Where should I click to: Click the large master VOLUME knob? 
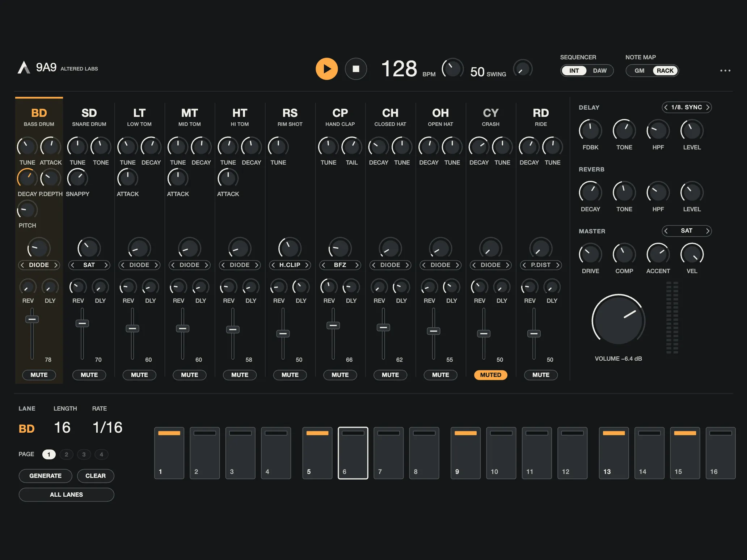[x=618, y=319]
